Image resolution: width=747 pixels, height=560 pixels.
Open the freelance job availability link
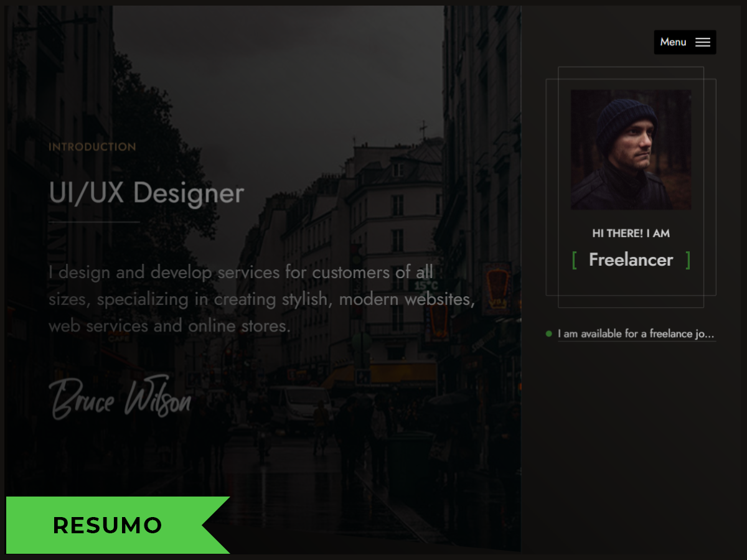[636, 334]
